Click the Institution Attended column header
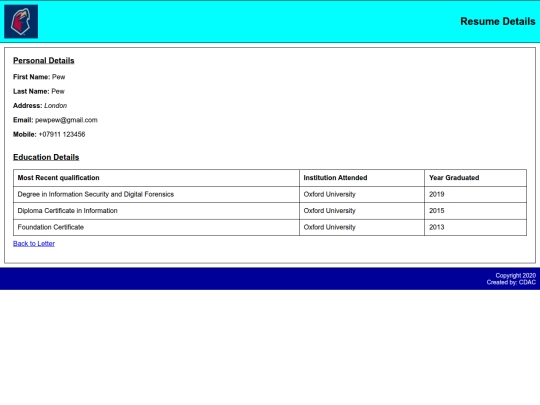 point(362,178)
